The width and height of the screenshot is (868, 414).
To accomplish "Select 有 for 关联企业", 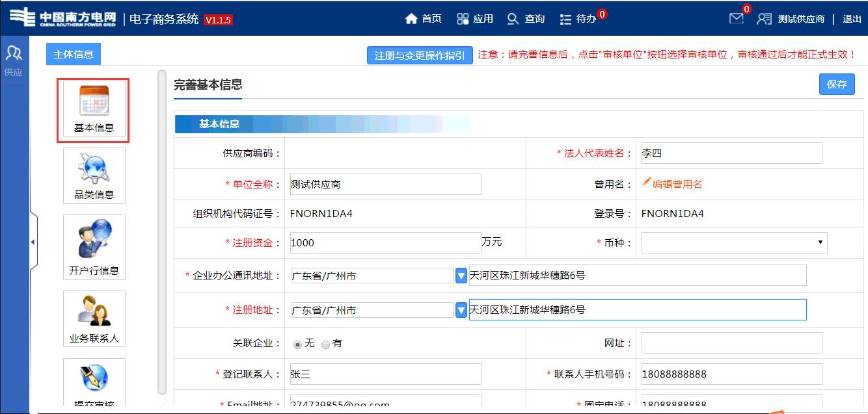I will coord(326,343).
